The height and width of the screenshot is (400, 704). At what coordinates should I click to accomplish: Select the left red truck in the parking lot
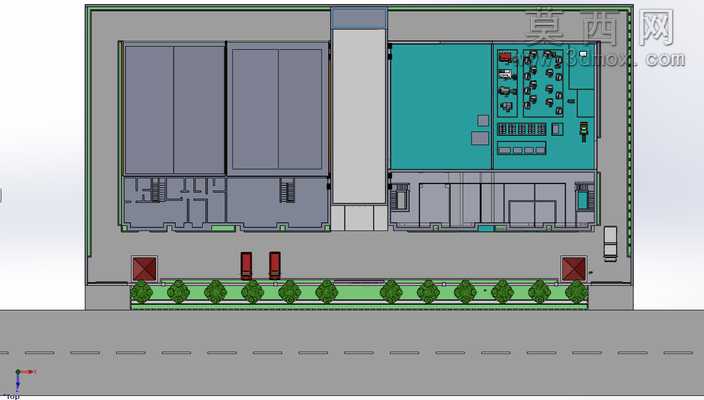tap(246, 266)
